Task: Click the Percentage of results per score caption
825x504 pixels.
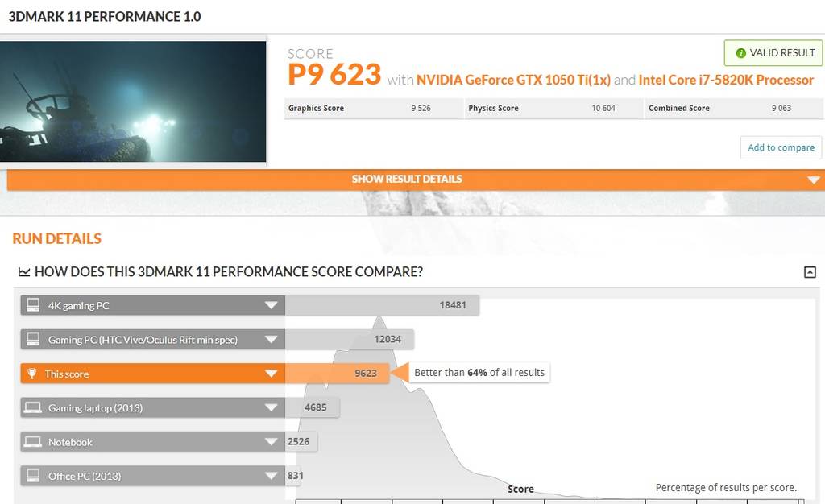Action: pos(726,488)
